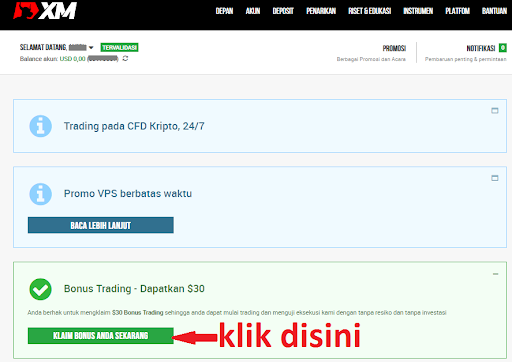
Task: Click the Berbagai Promosi dan Acara subtitle
Action: (371, 59)
